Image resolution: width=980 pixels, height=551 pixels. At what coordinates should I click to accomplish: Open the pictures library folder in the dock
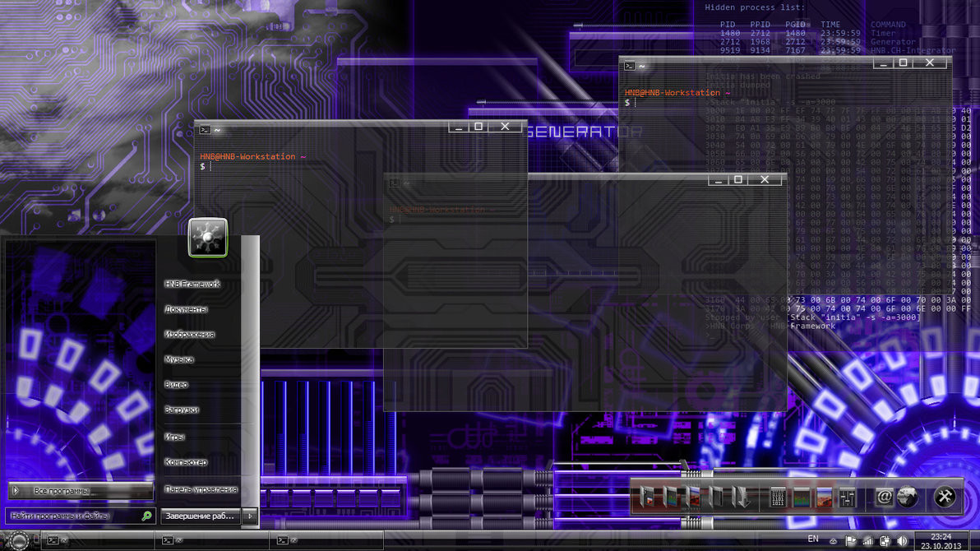647,498
